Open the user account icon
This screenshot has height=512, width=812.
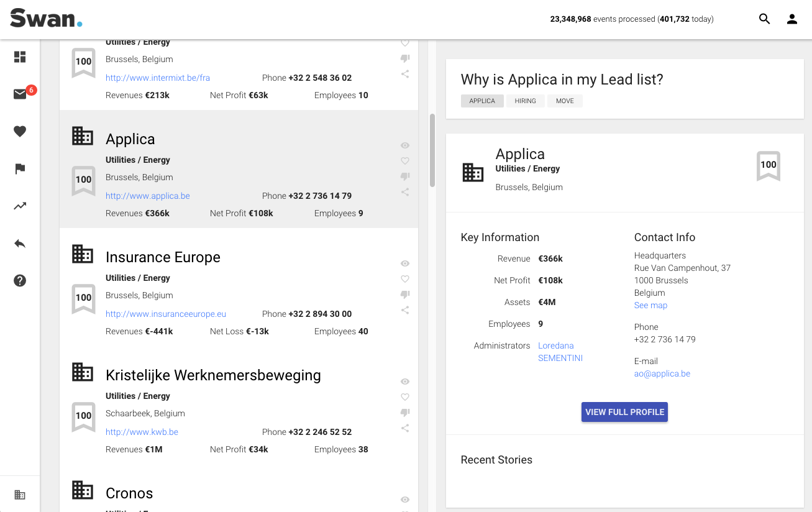pyautogui.click(x=792, y=19)
